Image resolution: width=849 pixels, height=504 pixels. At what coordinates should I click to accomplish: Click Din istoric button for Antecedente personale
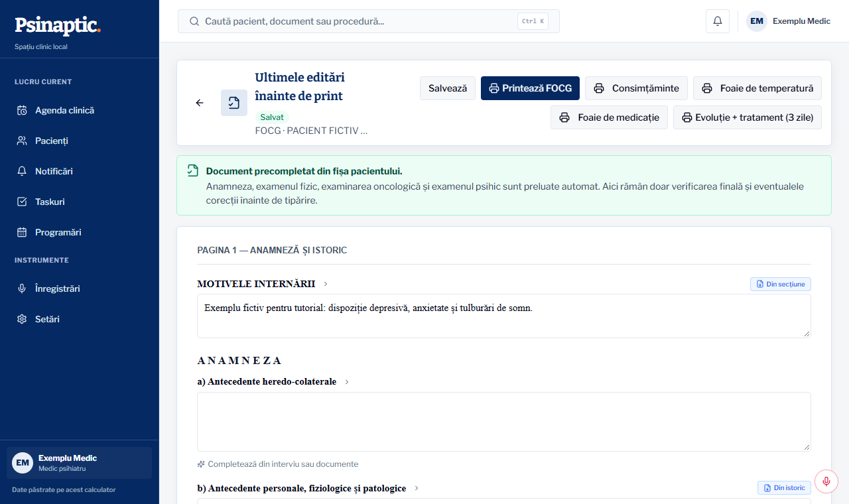click(x=784, y=487)
